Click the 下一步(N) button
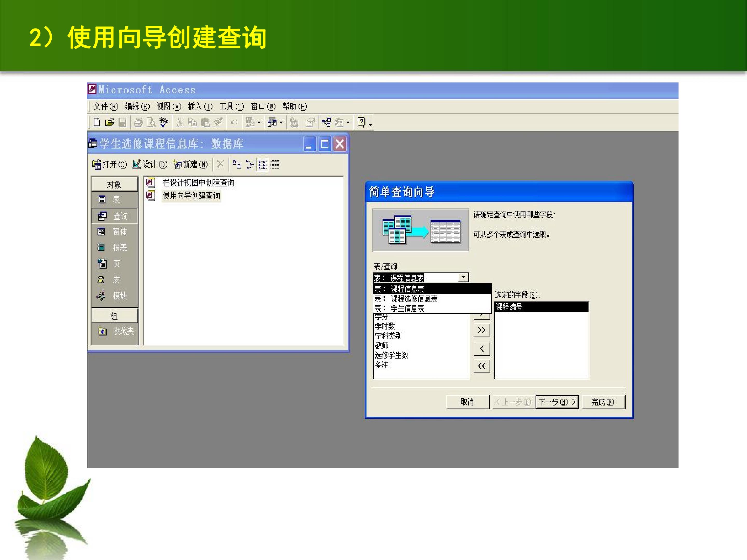This screenshot has height=560, width=747. 557,402
